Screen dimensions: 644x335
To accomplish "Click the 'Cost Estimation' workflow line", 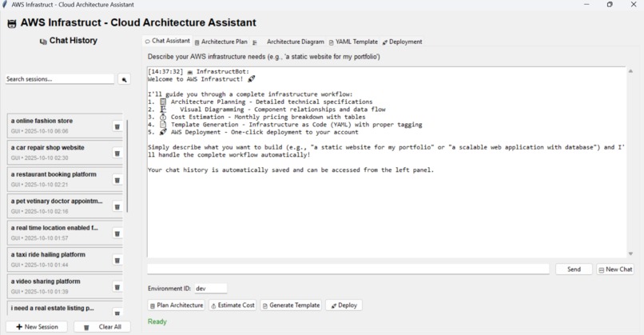I will click(x=256, y=117).
